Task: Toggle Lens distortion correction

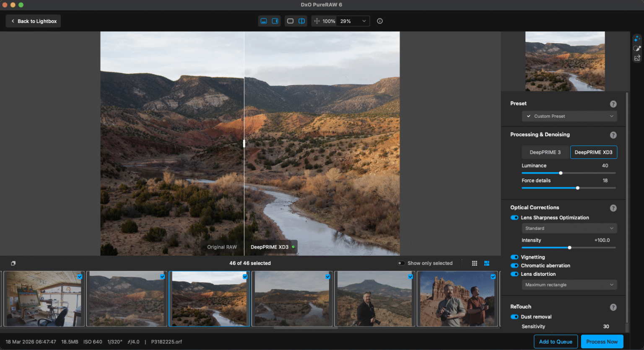Action: click(514, 274)
